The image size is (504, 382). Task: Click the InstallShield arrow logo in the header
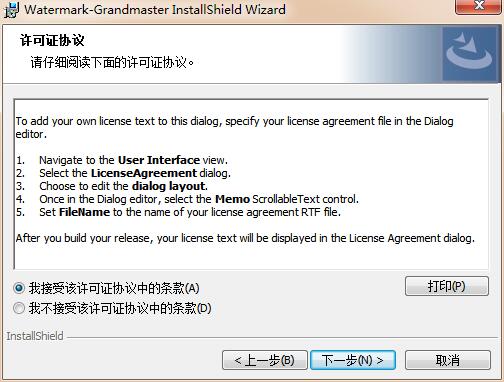point(471,54)
